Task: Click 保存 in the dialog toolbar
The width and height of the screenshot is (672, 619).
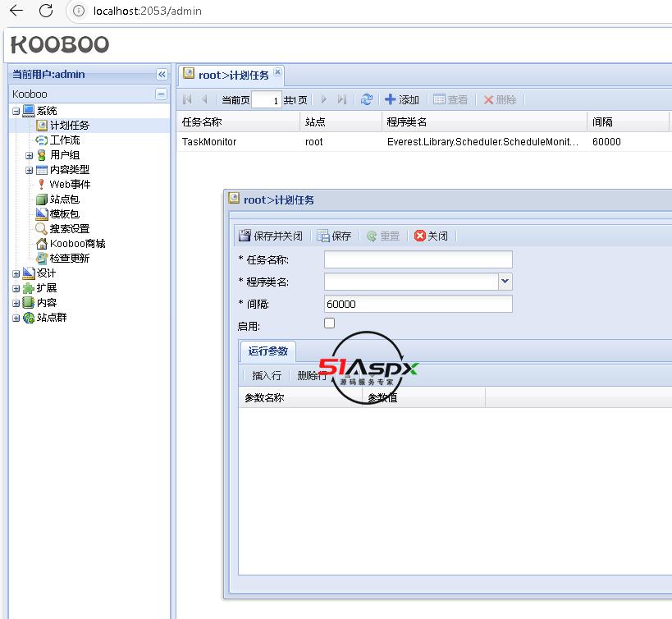Action: click(x=334, y=236)
